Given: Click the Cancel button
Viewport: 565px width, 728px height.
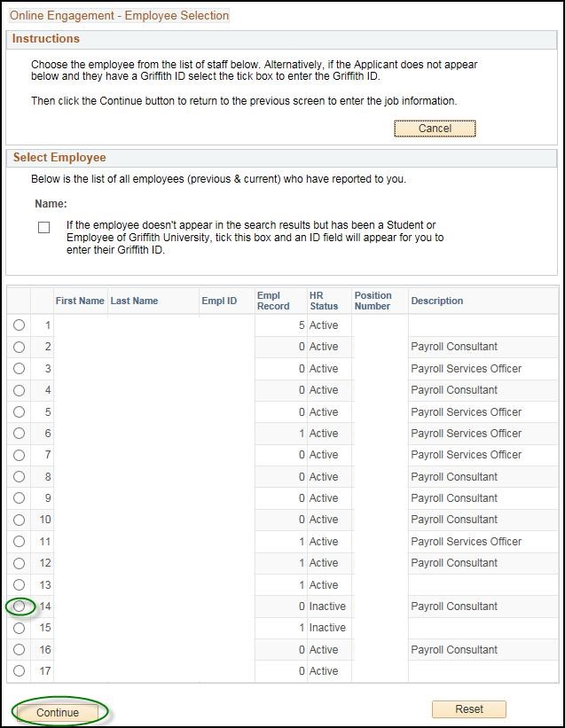Looking at the screenshot, I should (x=435, y=129).
